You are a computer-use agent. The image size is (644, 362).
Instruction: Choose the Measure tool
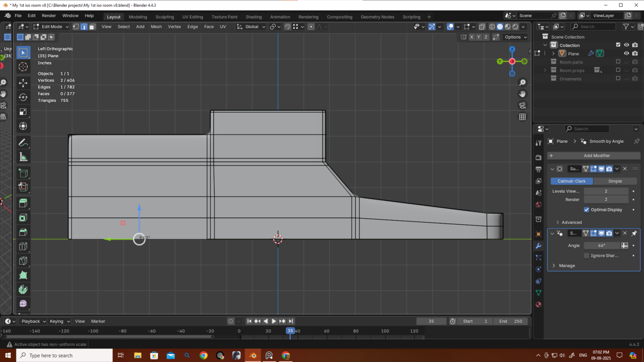(23, 157)
